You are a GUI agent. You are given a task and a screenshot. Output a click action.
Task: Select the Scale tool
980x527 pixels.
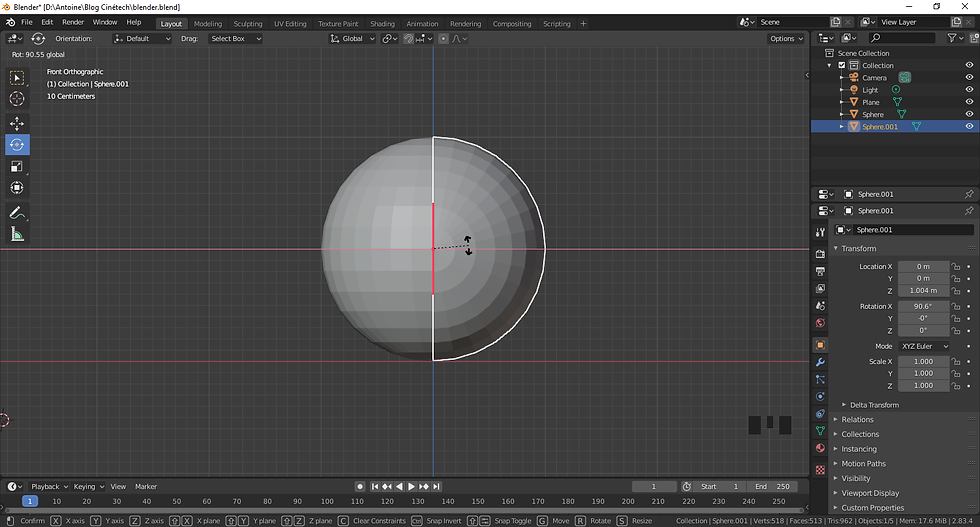[17, 166]
